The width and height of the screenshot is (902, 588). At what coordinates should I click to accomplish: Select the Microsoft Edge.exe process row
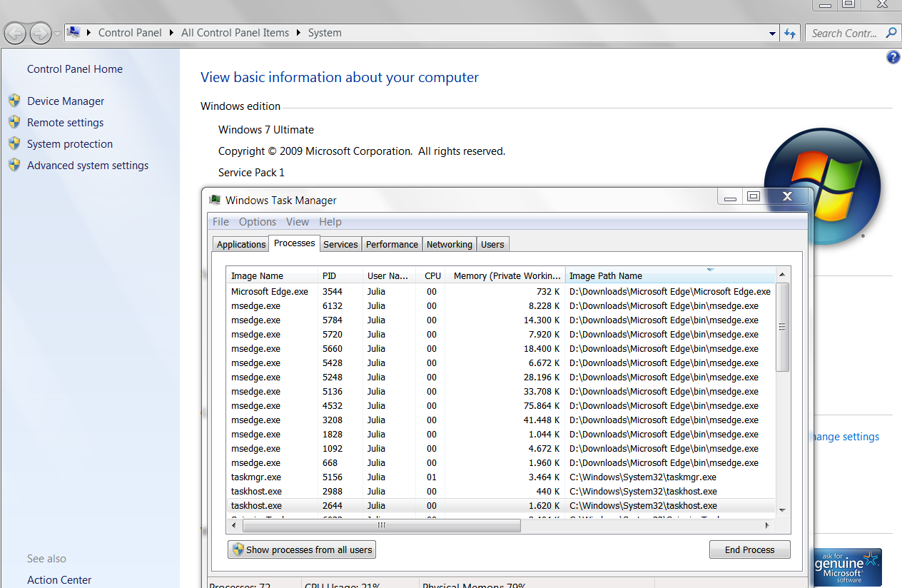(500, 291)
